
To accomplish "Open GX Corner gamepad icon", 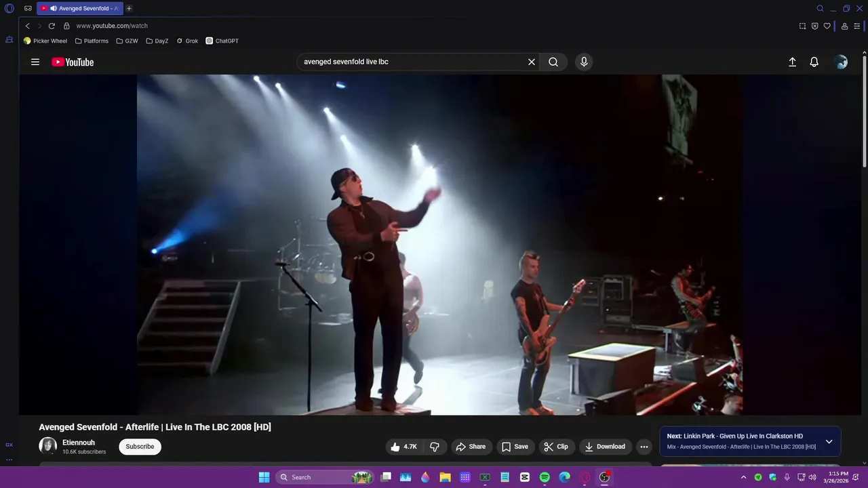I will (x=28, y=9).
